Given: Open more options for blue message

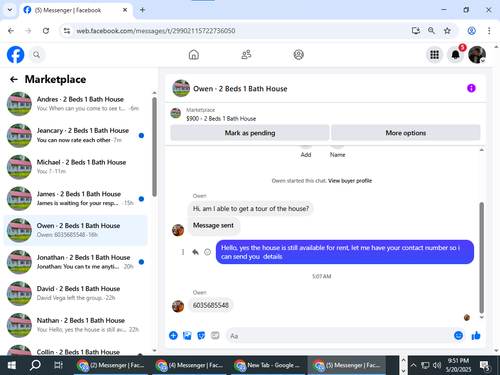Looking at the screenshot, I should click(183, 252).
